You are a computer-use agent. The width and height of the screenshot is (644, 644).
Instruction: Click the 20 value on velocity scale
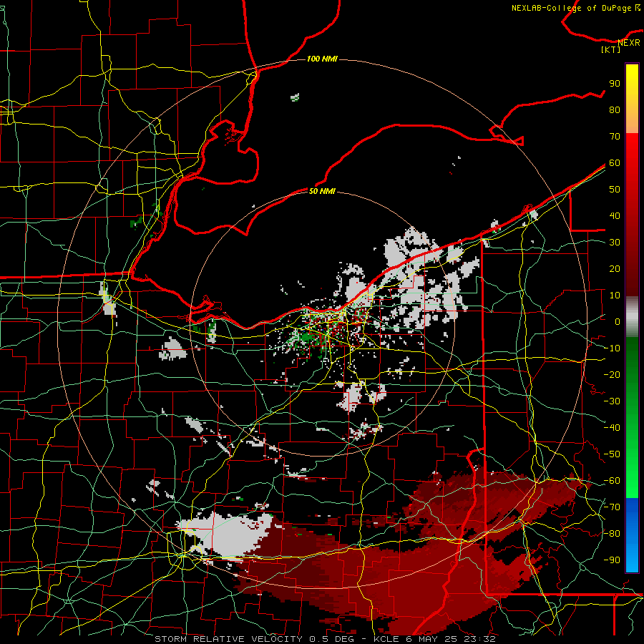(x=615, y=268)
